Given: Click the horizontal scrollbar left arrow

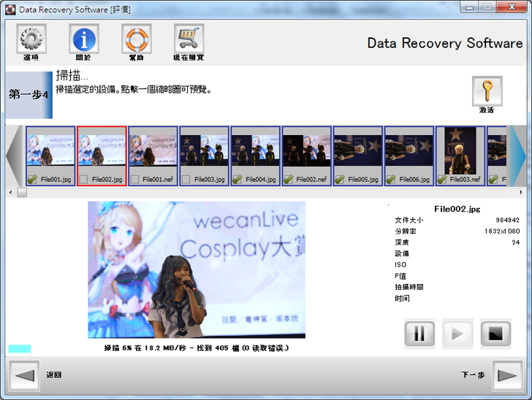Looking at the screenshot, I should pos(10,193).
